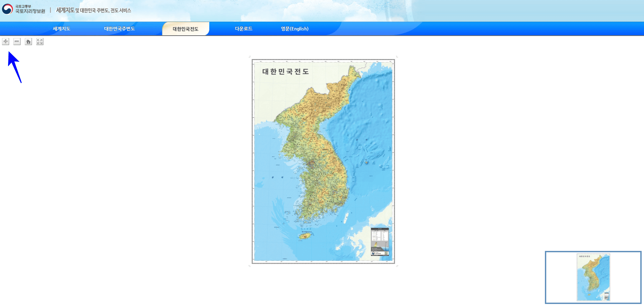Open the 세계지도 tab

point(61,29)
